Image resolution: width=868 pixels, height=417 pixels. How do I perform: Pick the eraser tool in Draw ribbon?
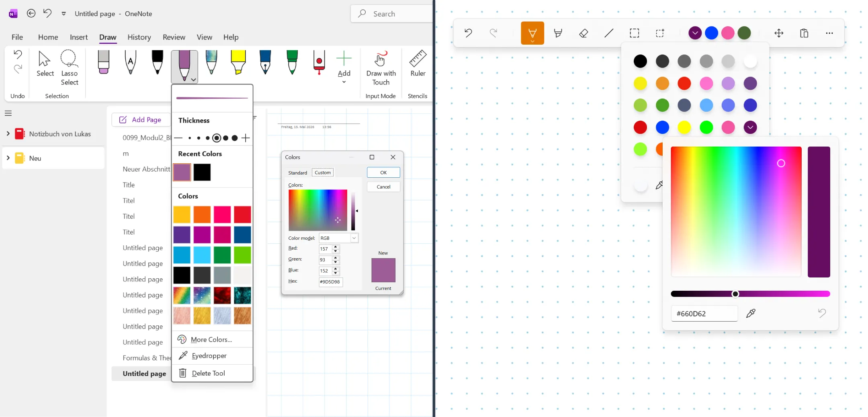tap(104, 62)
